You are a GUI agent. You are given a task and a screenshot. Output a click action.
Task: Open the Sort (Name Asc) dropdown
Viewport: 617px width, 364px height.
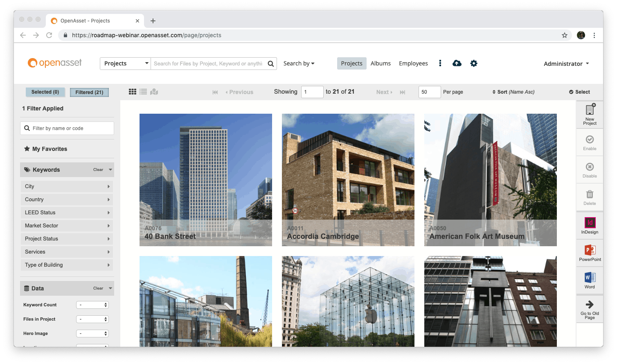(x=513, y=92)
